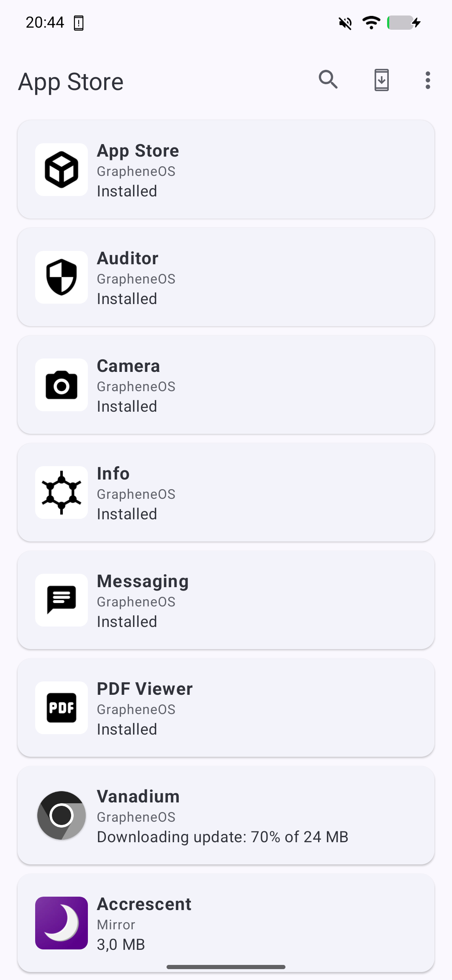Screen dimensions: 452x980
Task: Tap the Info app title
Action: pyautogui.click(x=113, y=474)
